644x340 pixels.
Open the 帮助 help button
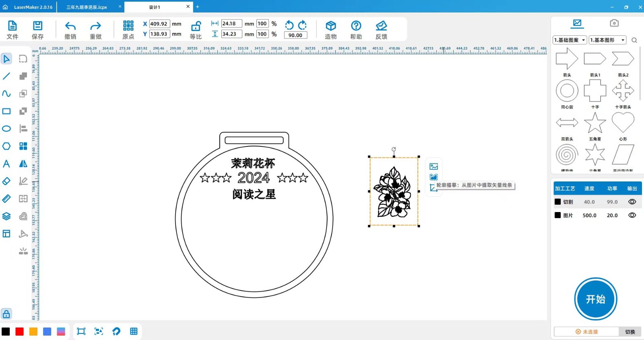pyautogui.click(x=356, y=30)
